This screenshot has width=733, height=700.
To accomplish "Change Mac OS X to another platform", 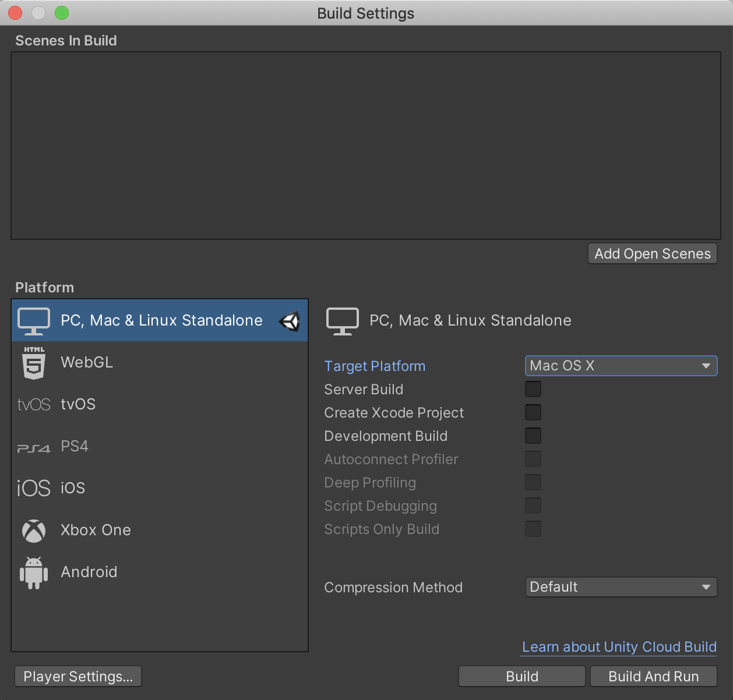I will [x=621, y=366].
